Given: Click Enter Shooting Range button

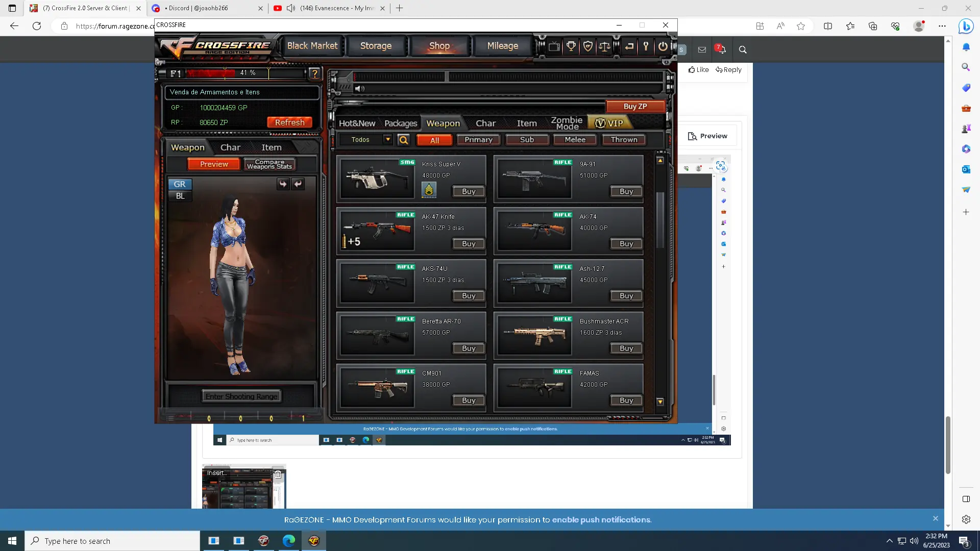Looking at the screenshot, I should [x=241, y=396].
